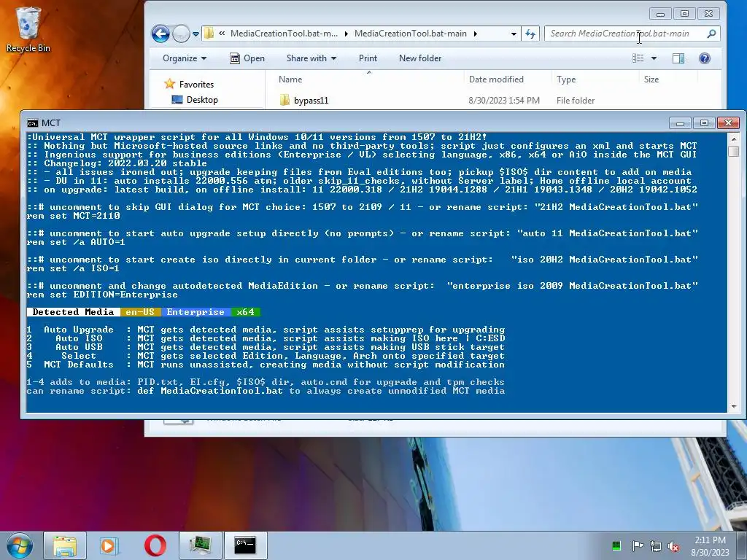Click the x64 green tag
The width and height of the screenshot is (747, 560).
tap(245, 312)
